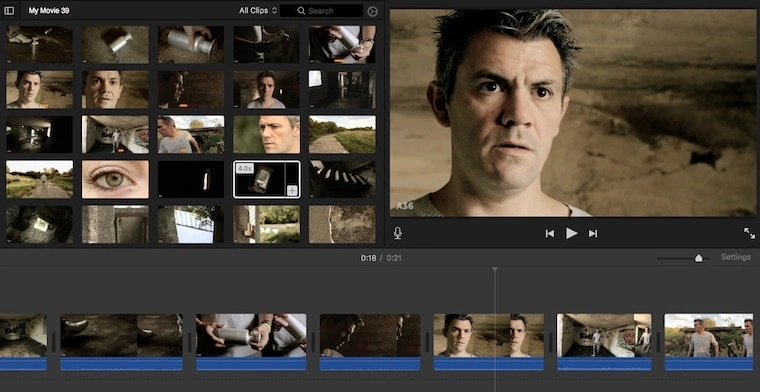The image size is (760, 392).
Task: Enter fullscreen playback with arrows icon
Action: pos(749,233)
